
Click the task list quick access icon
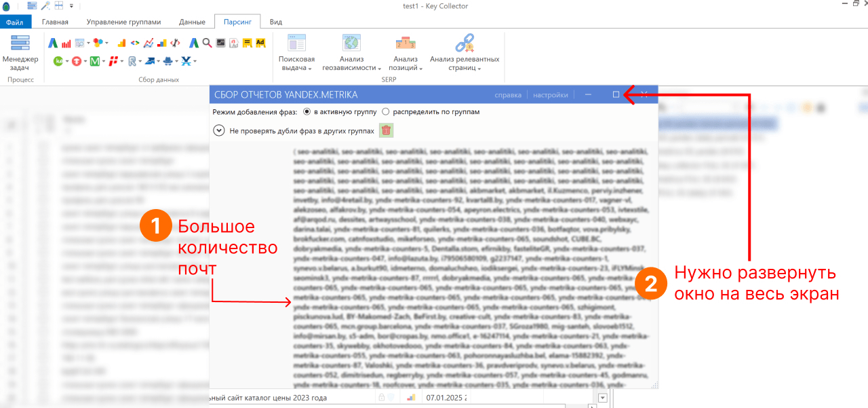[x=32, y=5]
